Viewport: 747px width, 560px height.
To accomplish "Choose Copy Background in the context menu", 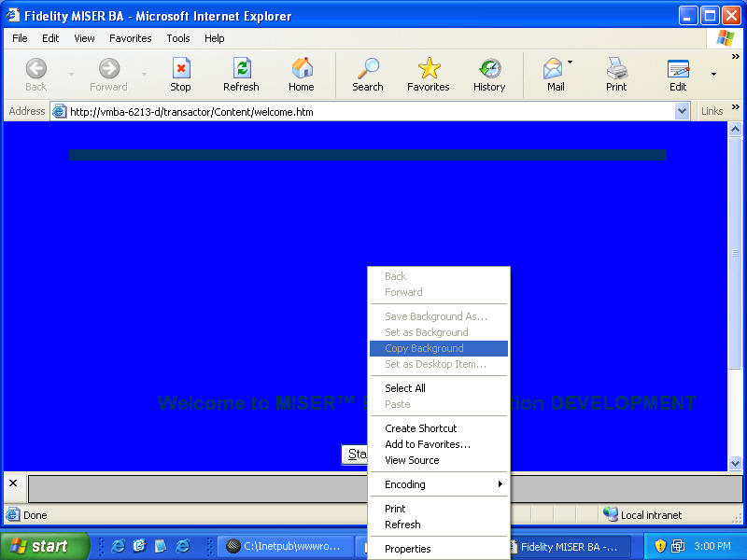I will [439, 348].
